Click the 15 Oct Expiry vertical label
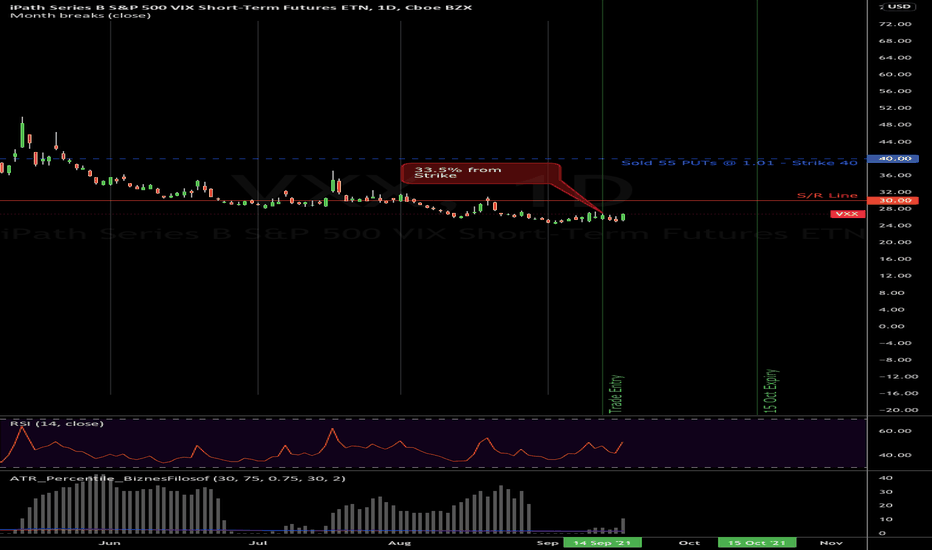The width and height of the screenshot is (932, 550). pos(771,391)
